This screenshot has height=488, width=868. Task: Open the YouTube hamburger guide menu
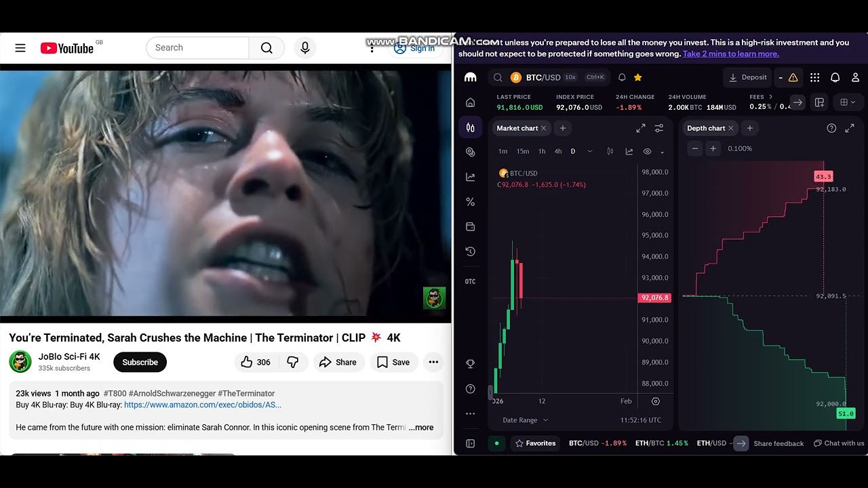(20, 48)
